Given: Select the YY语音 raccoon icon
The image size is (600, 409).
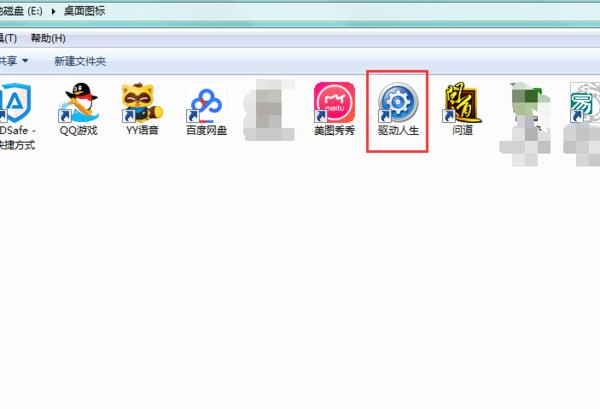Looking at the screenshot, I should pos(142,103).
